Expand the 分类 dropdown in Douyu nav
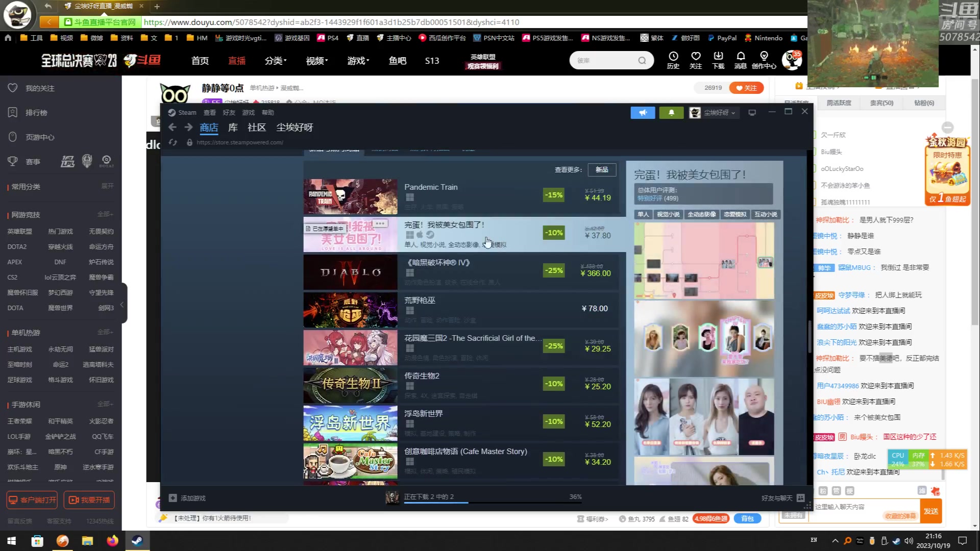This screenshot has height=551, width=980. pos(276,61)
